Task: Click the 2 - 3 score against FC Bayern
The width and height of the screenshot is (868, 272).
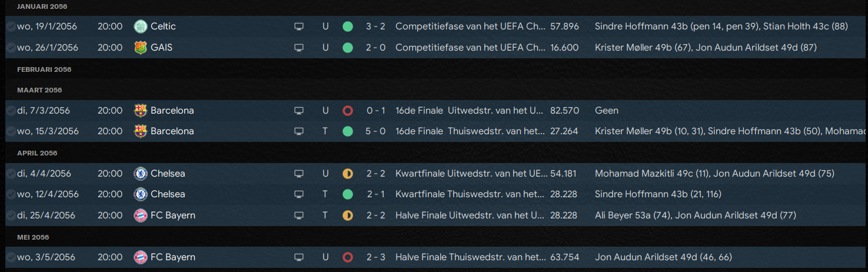Action: [x=375, y=257]
